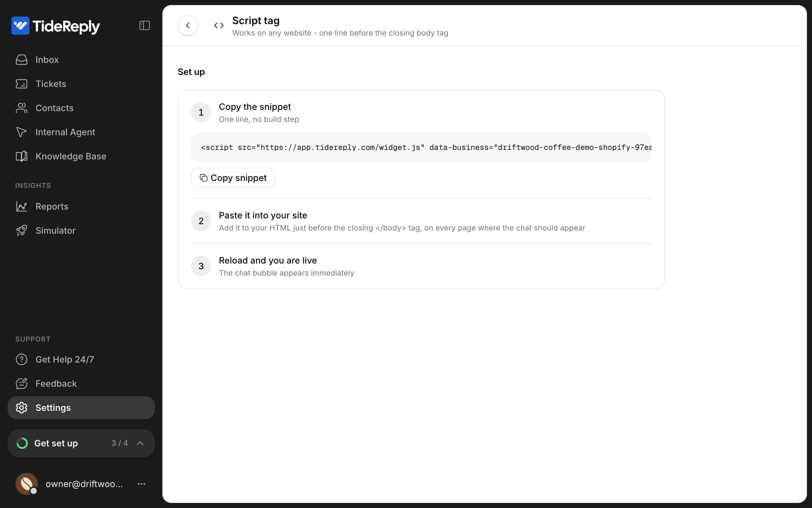Navigate to Knowledge Base

(x=81, y=156)
